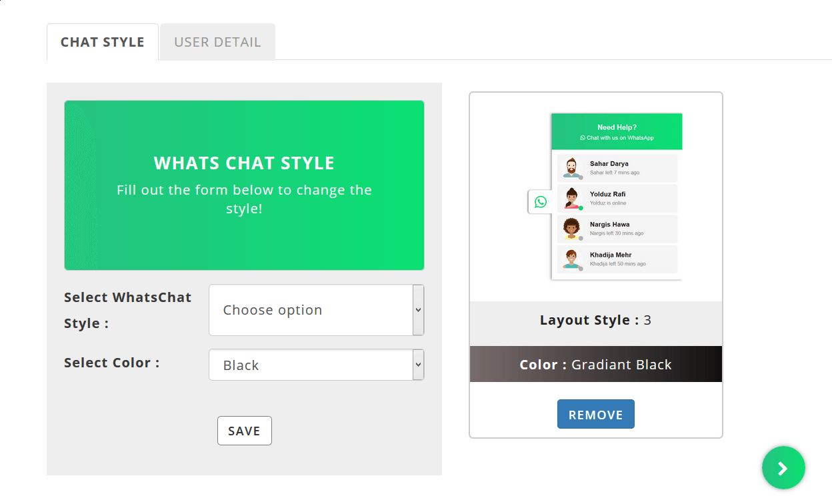Click Yolduz Rafi's avatar in preview
832x504 pixels.
[x=571, y=199]
